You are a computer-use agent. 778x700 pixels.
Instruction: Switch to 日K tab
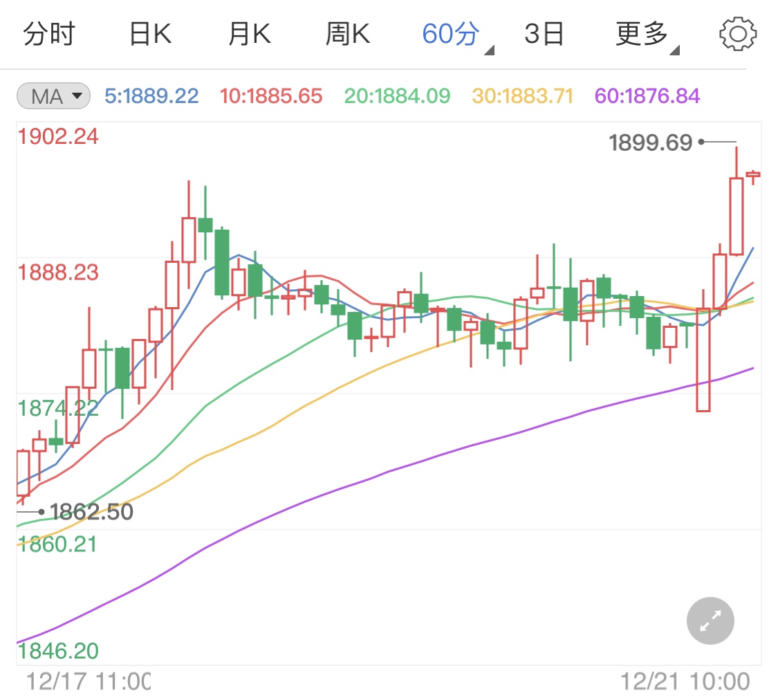click(x=150, y=34)
